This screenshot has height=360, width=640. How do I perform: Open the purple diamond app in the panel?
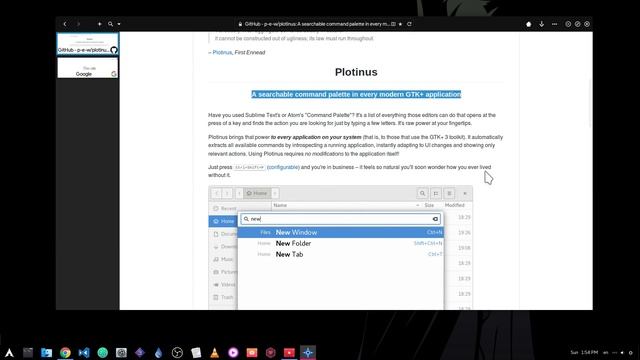point(140,353)
